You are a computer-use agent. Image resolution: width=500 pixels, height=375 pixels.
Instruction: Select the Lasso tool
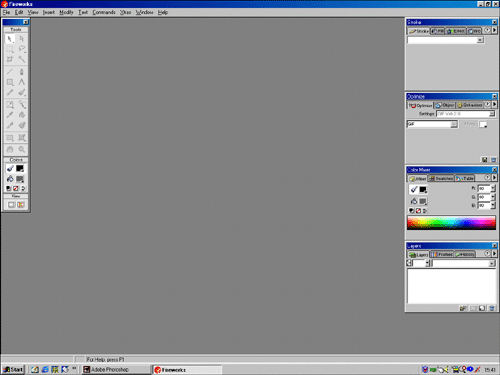point(22,49)
